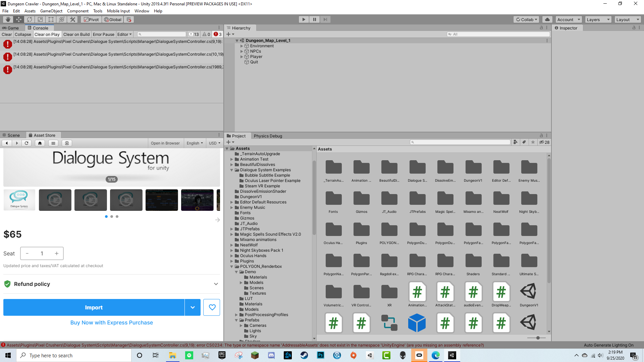Image resolution: width=644 pixels, height=362 pixels.
Task: Go to Asset Store home
Action: pyautogui.click(x=40, y=143)
